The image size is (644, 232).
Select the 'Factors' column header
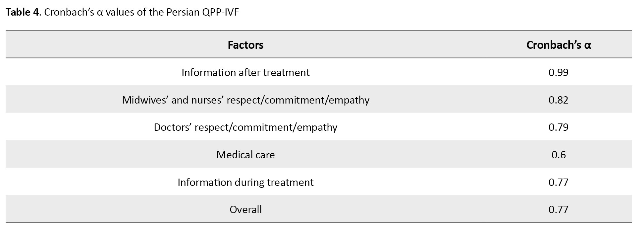click(245, 45)
